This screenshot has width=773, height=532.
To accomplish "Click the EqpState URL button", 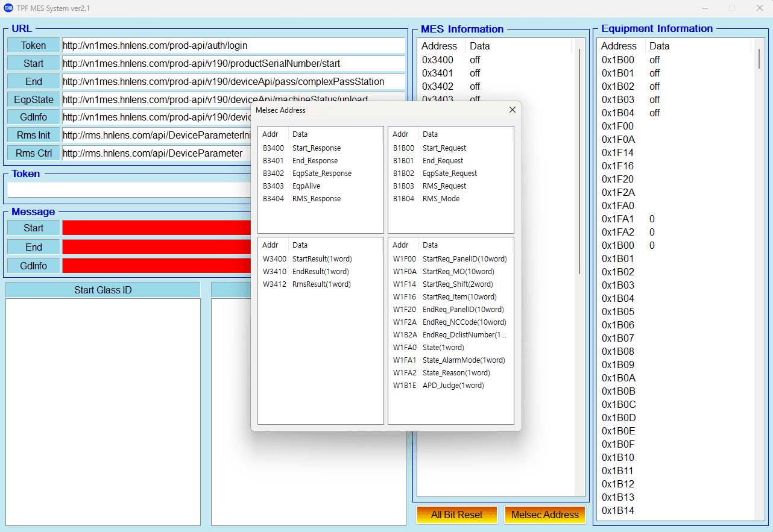I will tap(34, 99).
